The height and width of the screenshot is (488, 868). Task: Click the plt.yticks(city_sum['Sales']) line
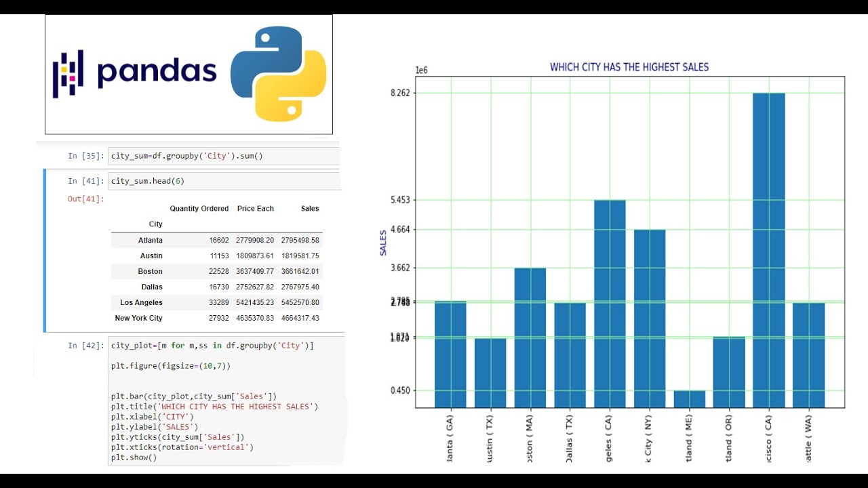click(178, 437)
